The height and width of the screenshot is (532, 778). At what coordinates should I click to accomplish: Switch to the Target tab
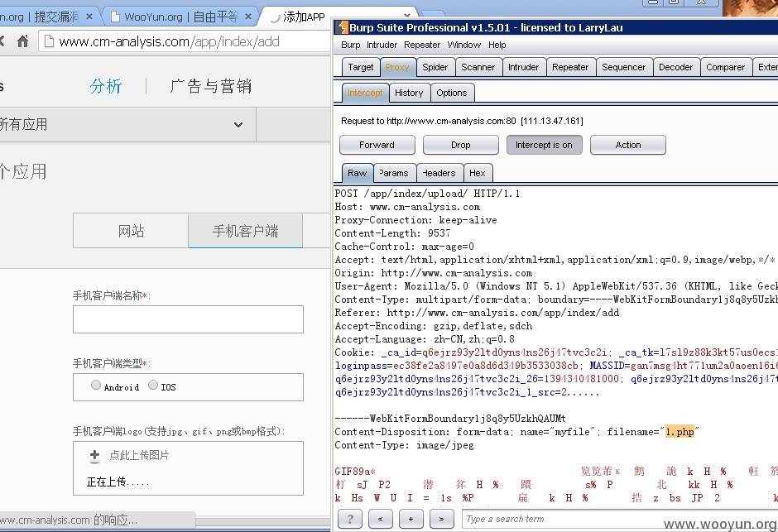coord(361,67)
